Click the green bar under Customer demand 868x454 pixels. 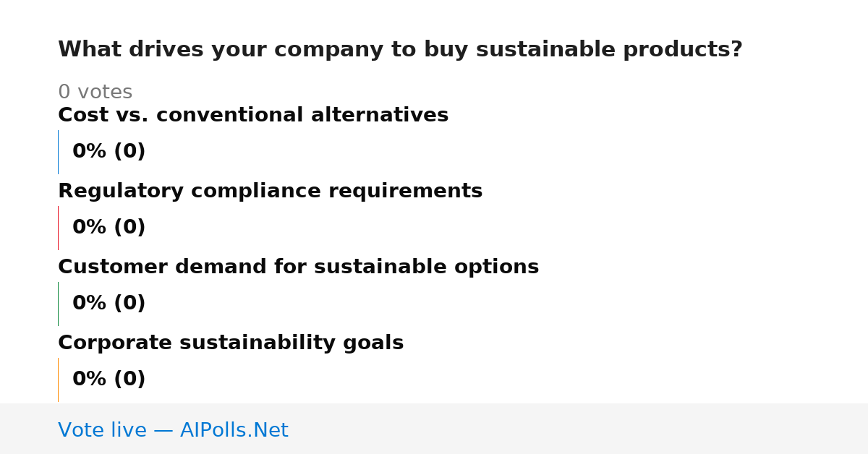tap(58, 304)
